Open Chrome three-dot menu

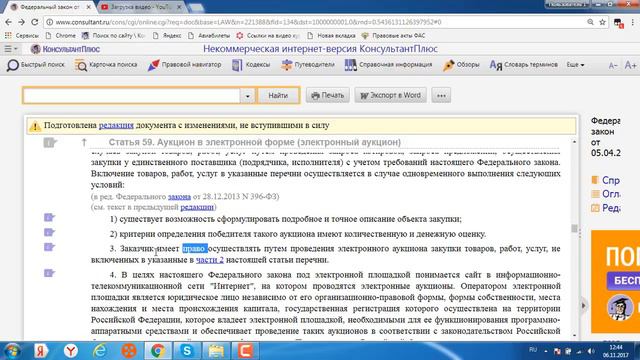633,22
